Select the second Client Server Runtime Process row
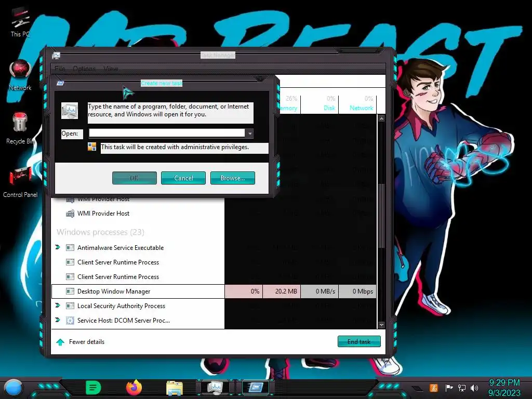Screen dimensions: 532x399 (x=214, y=276)
